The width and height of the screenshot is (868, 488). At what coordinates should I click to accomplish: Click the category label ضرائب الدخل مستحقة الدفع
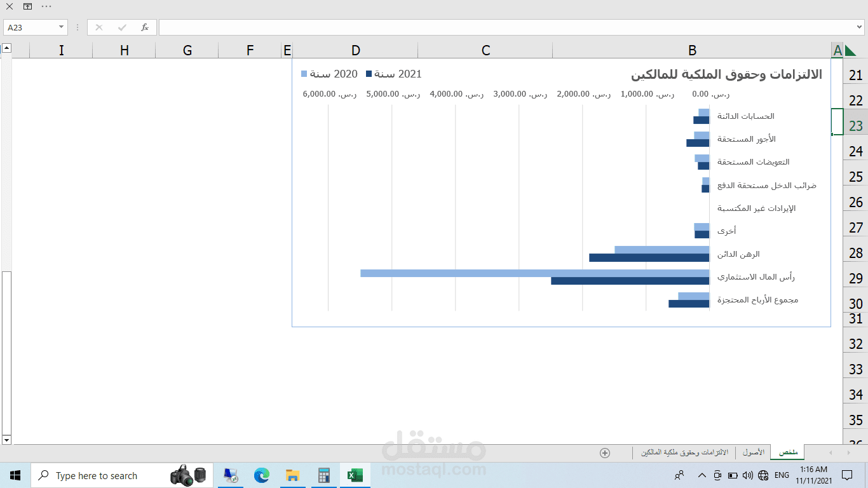pos(767,186)
